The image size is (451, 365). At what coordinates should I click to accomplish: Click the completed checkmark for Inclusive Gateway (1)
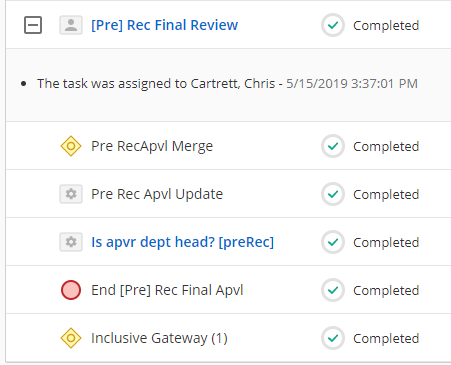pyautogui.click(x=333, y=338)
